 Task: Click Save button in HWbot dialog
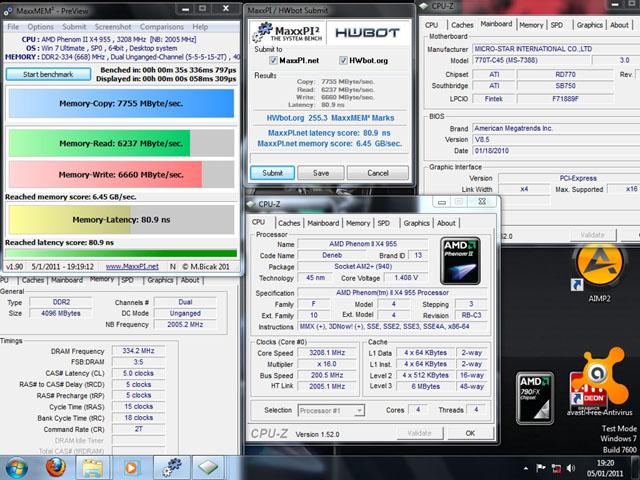[321, 173]
